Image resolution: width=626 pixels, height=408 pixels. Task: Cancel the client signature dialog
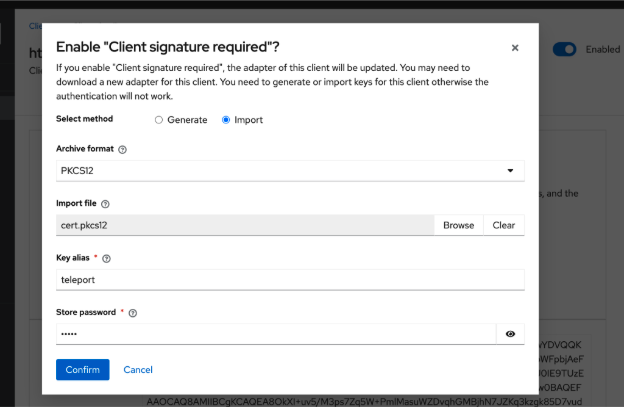tap(138, 370)
